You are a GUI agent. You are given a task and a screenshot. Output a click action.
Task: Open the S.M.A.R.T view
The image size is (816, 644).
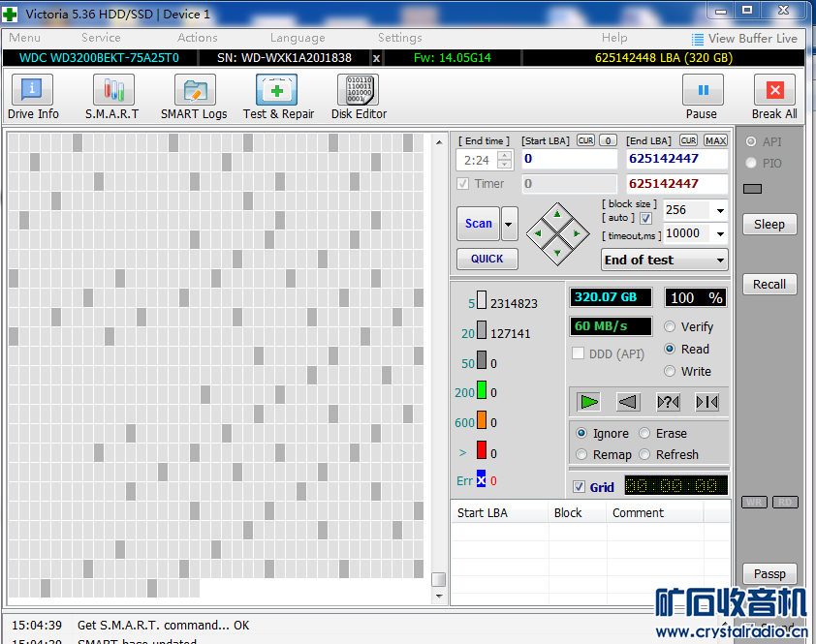pos(112,97)
